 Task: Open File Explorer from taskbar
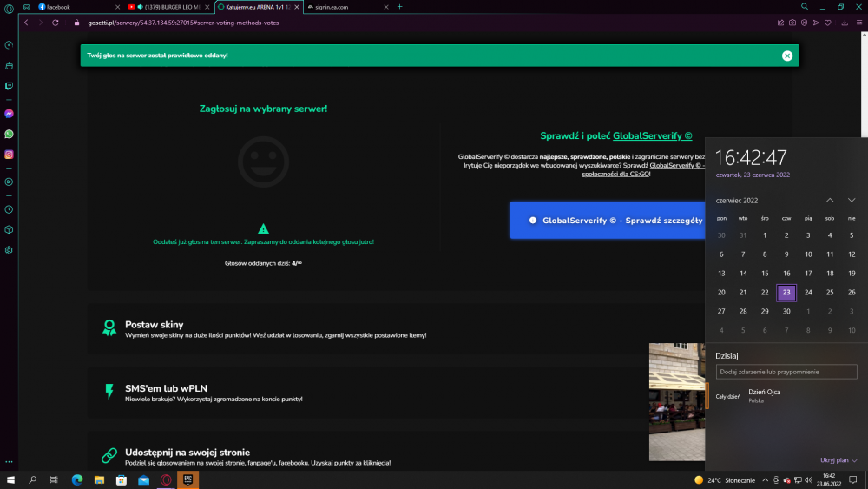click(99, 480)
